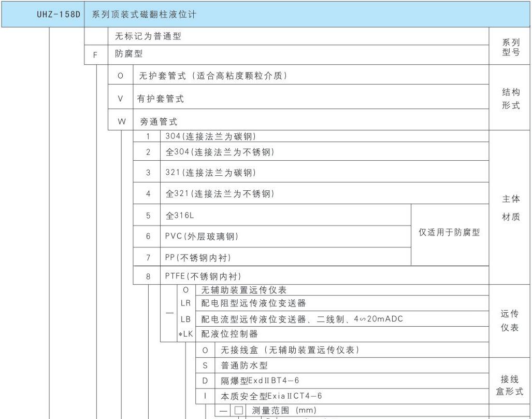Select the empty box before 测量范围 (mm)
Viewport: 532px width, 419px height.
238,411
